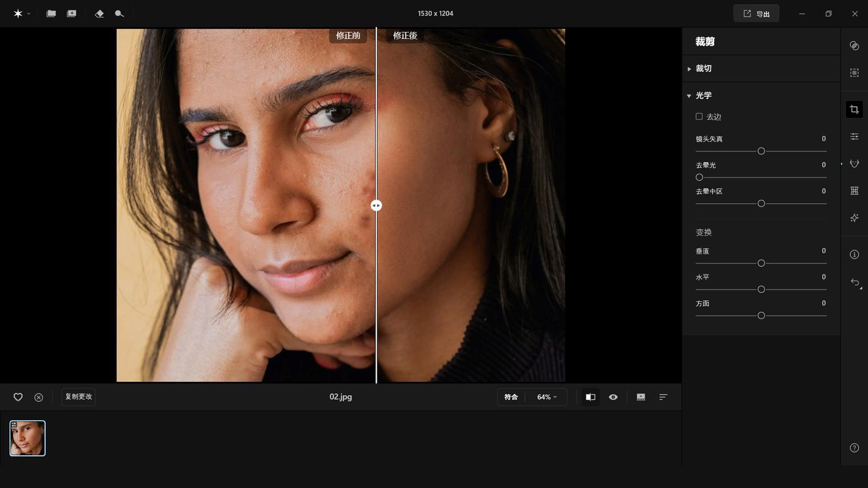Select the 02.jpg thumbnail in filmstrip
This screenshot has width=868, height=488.
click(27, 438)
